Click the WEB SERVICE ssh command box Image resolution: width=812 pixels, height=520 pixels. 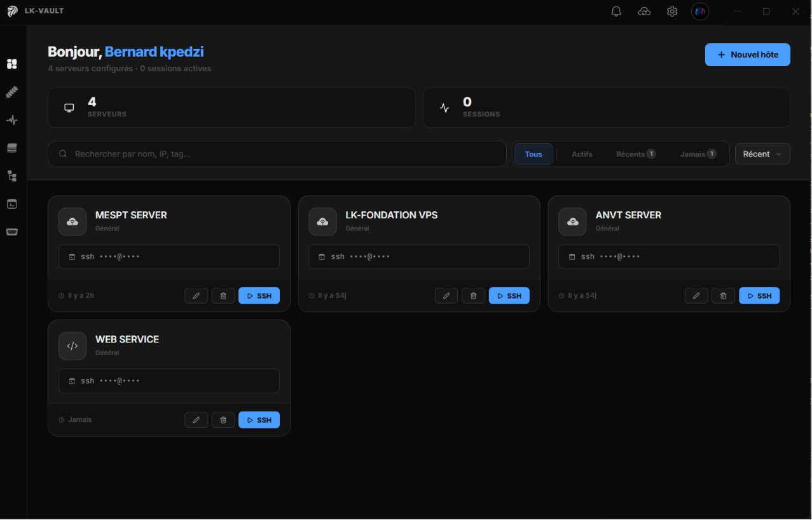point(169,381)
